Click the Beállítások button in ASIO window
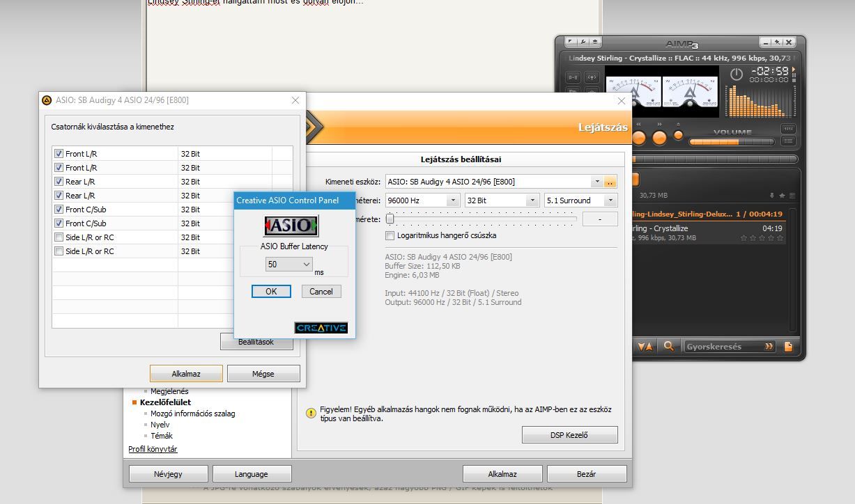855x504 pixels. (256, 342)
